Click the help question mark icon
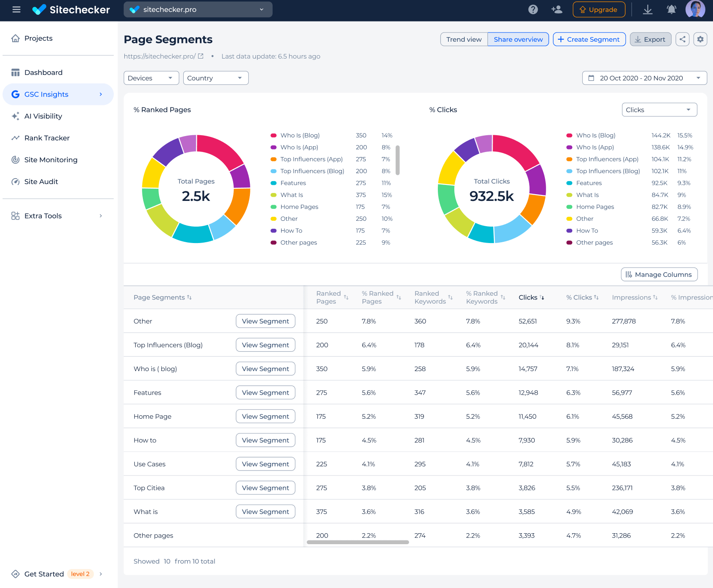 533,9
